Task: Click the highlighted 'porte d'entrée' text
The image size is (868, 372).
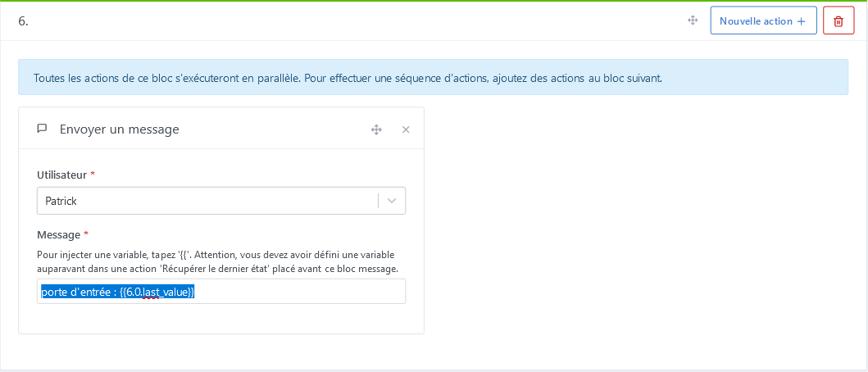Action: coord(75,292)
